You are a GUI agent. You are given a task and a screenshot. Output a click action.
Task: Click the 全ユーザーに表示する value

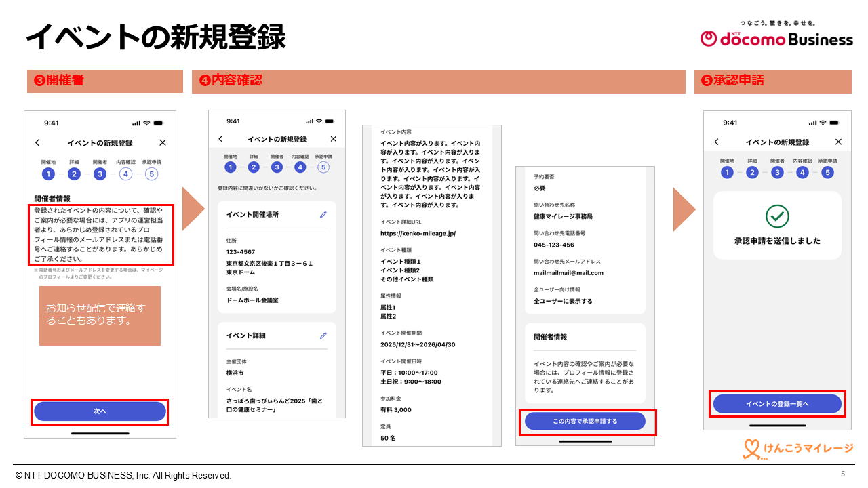pyautogui.click(x=563, y=301)
